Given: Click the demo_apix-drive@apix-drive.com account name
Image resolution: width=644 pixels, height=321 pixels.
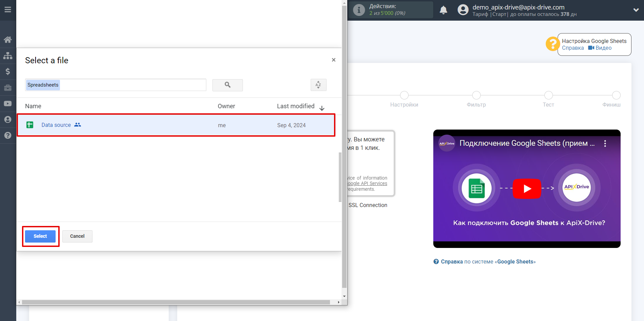Looking at the screenshot, I should (518, 7).
